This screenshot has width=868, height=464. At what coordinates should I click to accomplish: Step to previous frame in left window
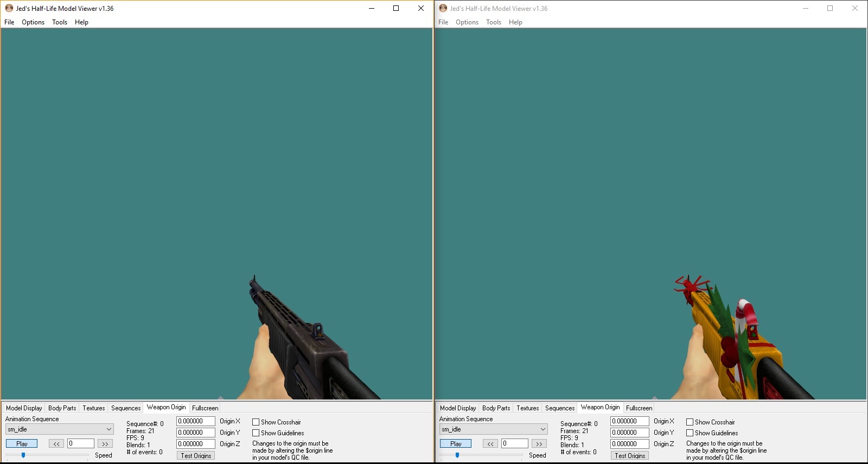click(56, 443)
